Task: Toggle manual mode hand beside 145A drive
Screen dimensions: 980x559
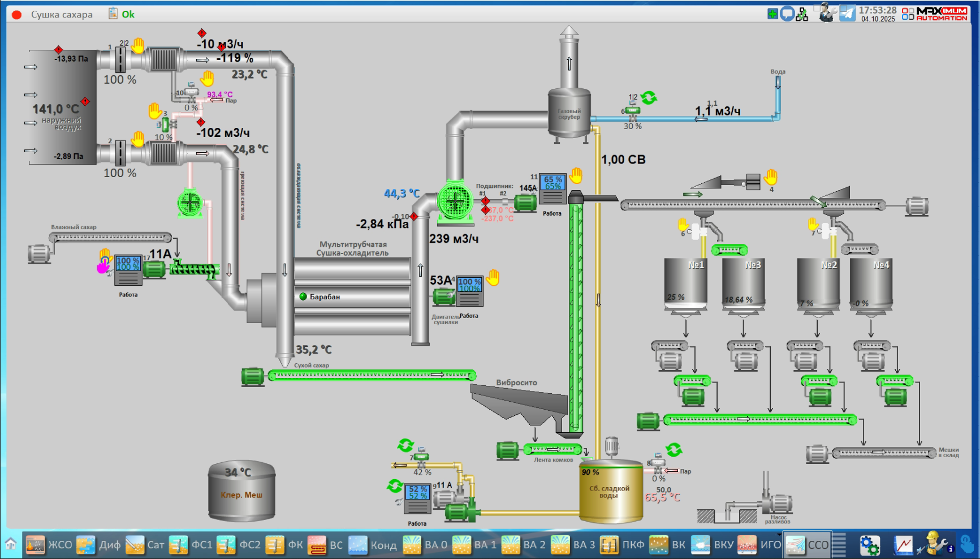Action: [x=576, y=176]
